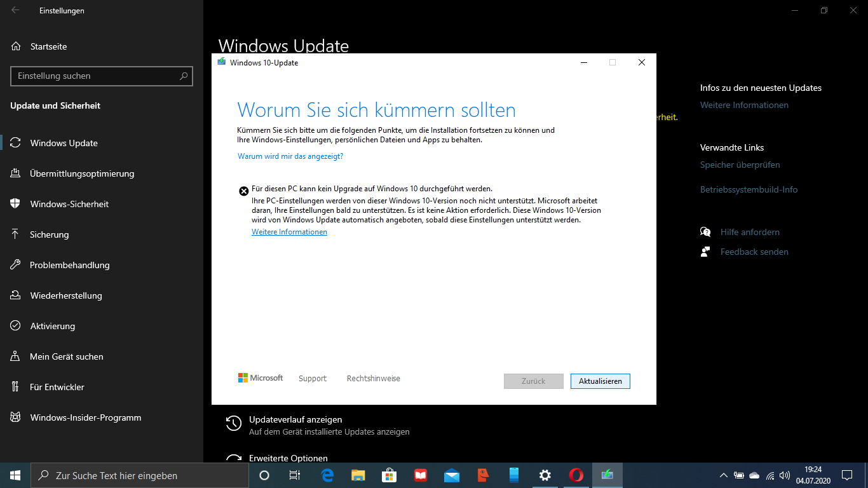This screenshot has height=488, width=868.
Task: Open the orange face app in taskbar
Action: click(483, 475)
